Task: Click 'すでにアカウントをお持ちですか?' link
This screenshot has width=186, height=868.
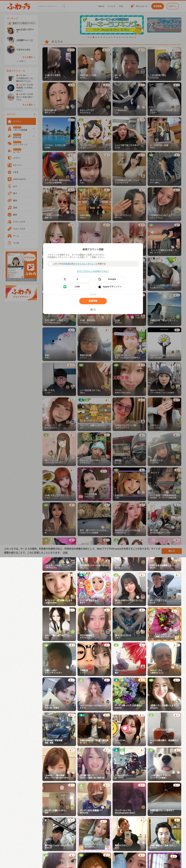Action: (93, 271)
